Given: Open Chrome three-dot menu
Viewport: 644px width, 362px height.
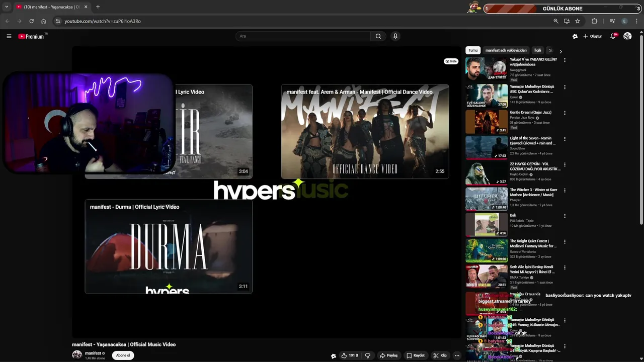Looking at the screenshot, I should pyautogui.click(x=637, y=21).
